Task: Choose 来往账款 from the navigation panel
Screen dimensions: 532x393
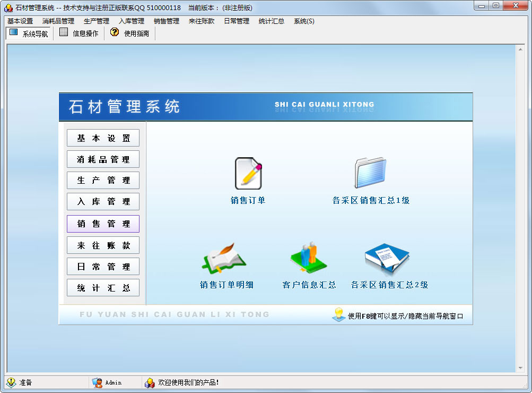Action: 103,245
